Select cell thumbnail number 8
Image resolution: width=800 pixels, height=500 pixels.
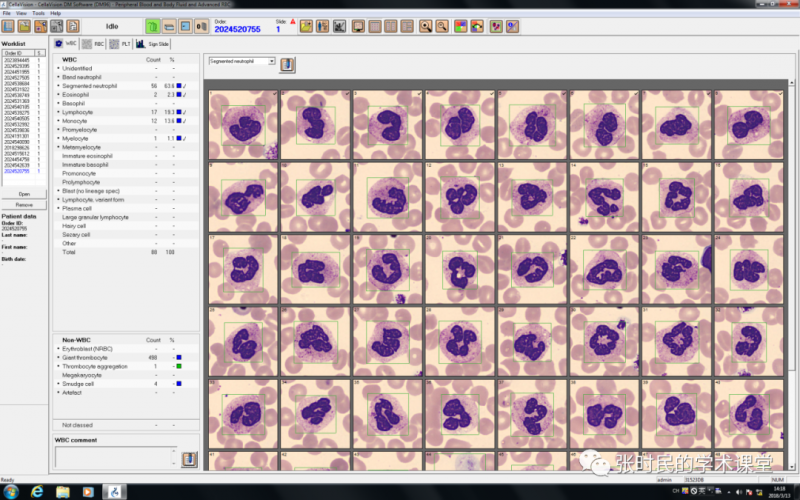(x=749, y=125)
